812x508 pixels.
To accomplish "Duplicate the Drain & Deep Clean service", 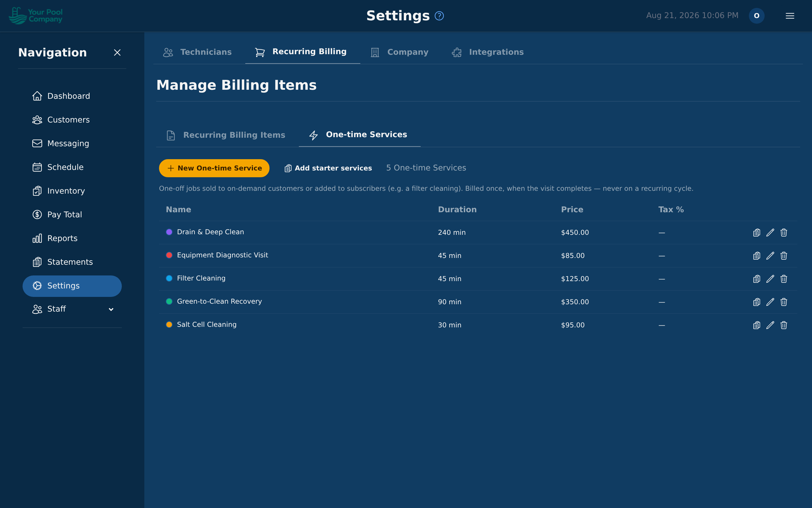I will point(756,233).
